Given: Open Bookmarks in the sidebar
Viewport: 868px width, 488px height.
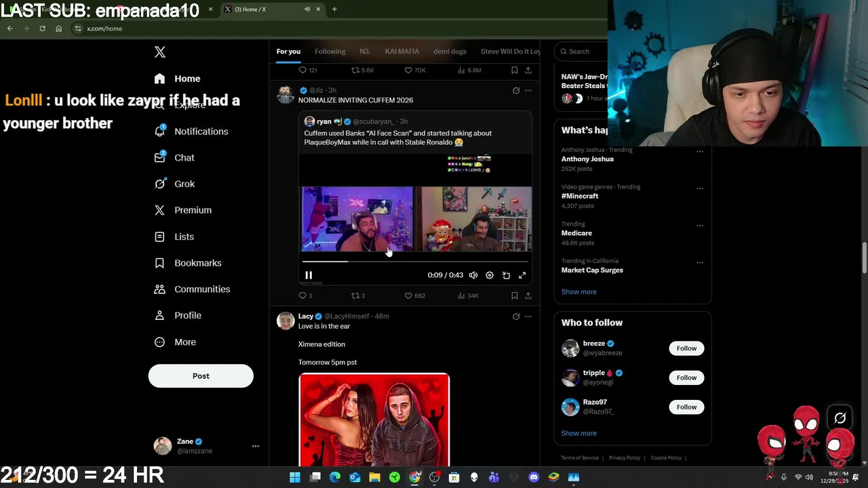Looking at the screenshot, I should tap(188, 263).
